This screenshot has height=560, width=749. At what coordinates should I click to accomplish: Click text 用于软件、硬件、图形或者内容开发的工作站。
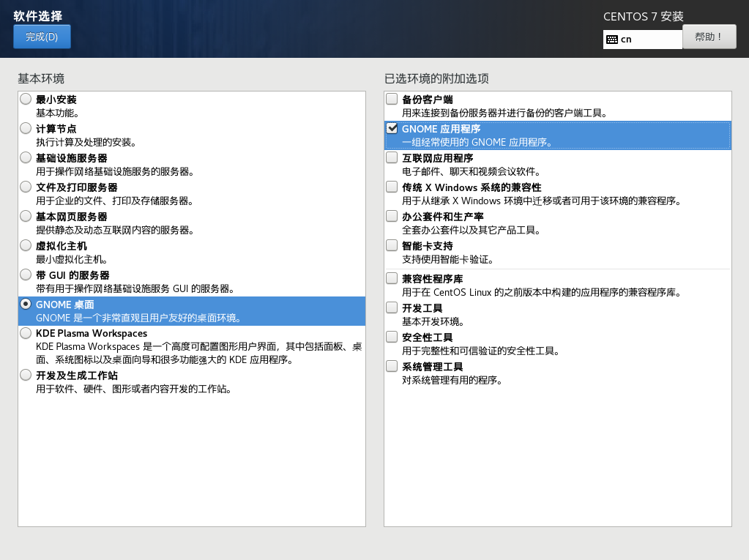point(134,389)
